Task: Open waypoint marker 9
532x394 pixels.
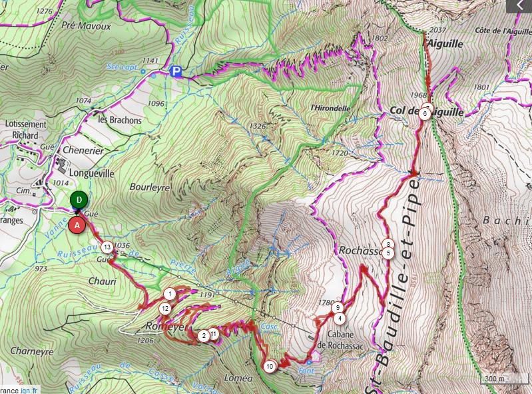Action: tap(338, 308)
